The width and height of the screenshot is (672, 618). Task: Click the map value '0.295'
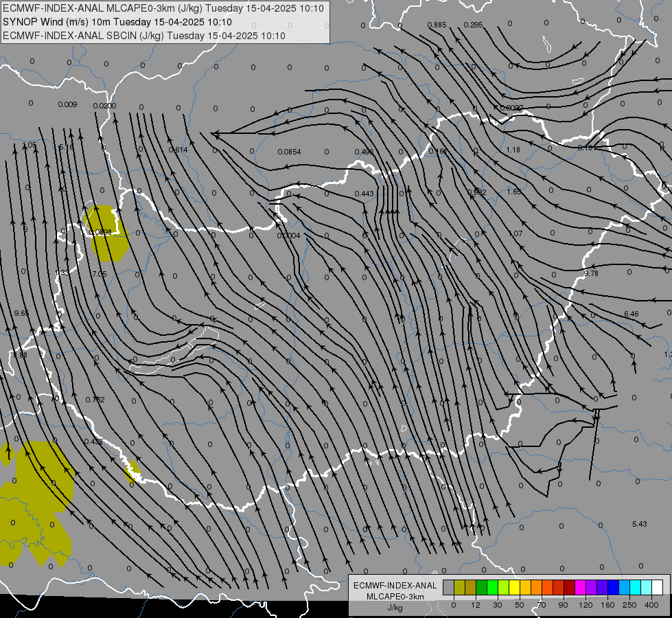473,25
